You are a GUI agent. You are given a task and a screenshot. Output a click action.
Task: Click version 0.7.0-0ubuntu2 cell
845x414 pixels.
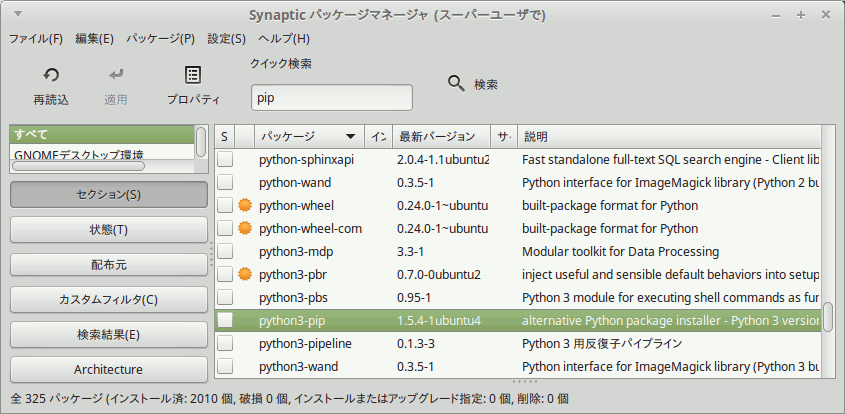click(x=439, y=275)
